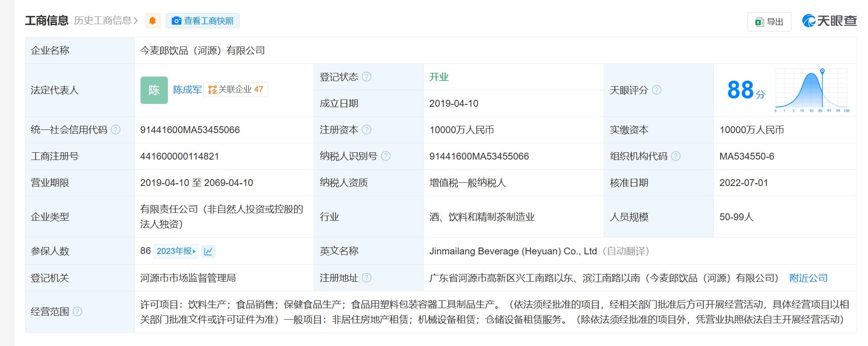Click taxpayer ID value under 纳税人识别号
Viewport: 868px width, 346px height.
[x=479, y=156]
